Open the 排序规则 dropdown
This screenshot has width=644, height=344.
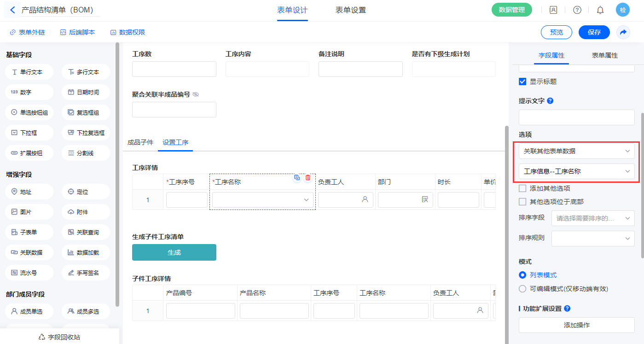point(592,238)
